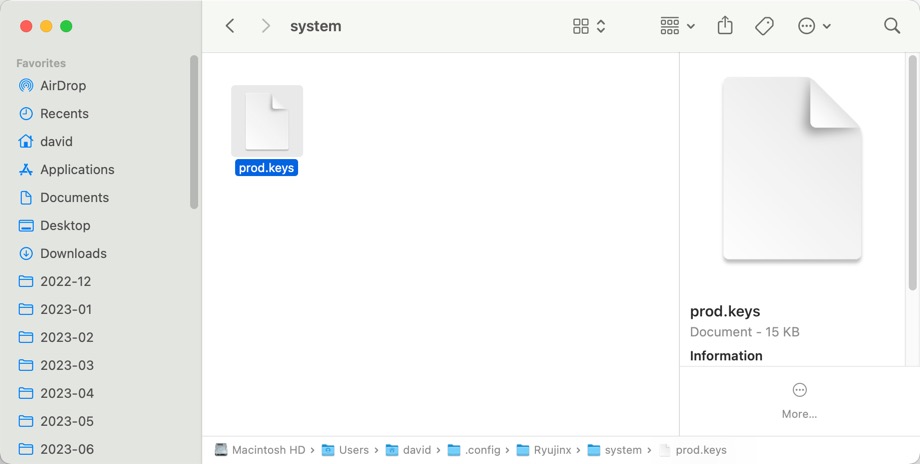Screen dimensions: 920x464
Task: Zoom the Finder window with green button
Action: (66, 26)
